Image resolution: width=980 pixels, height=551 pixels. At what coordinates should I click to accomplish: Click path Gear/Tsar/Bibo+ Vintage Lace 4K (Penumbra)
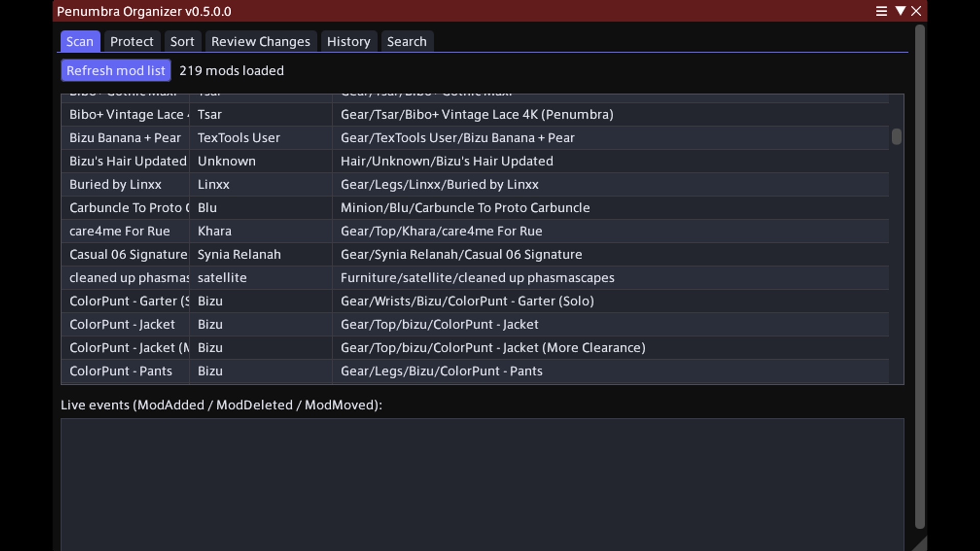[x=477, y=114]
